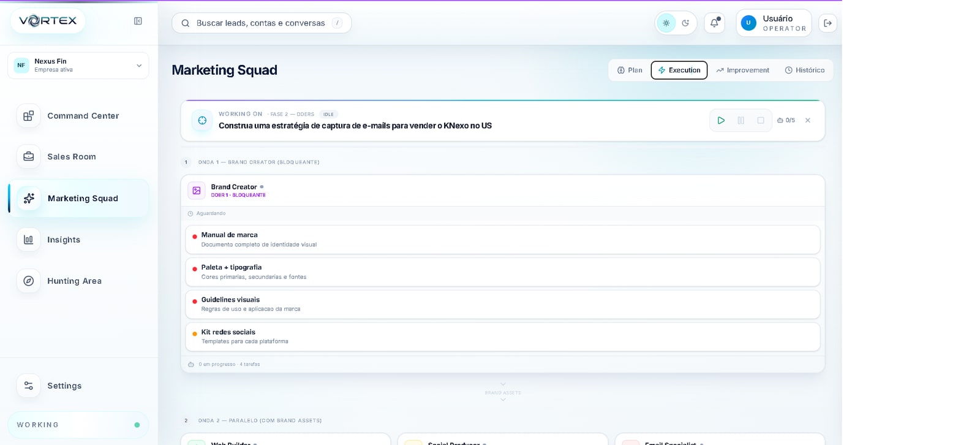Click the Marketing Squad page title
Screen dimensions: 980x445
coord(224,70)
